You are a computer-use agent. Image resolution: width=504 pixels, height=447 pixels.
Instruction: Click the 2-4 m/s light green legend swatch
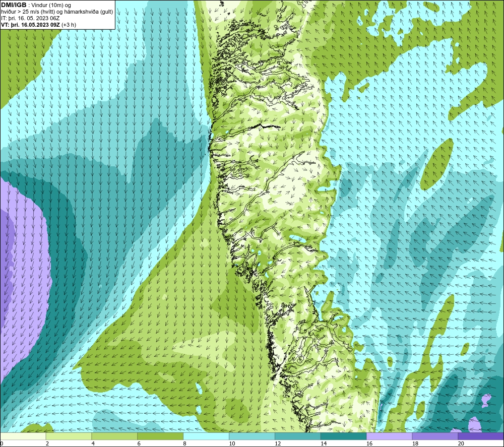[69, 436]
